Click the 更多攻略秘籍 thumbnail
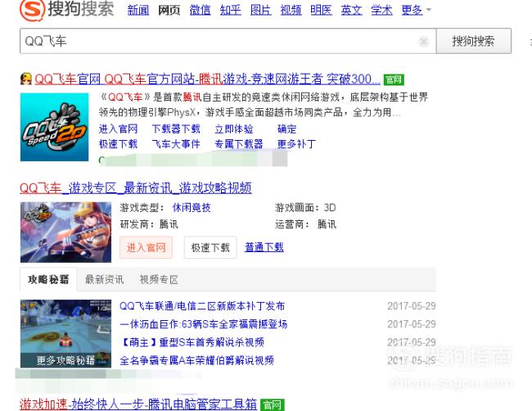Screen dimensions: 532x411 point(65,333)
